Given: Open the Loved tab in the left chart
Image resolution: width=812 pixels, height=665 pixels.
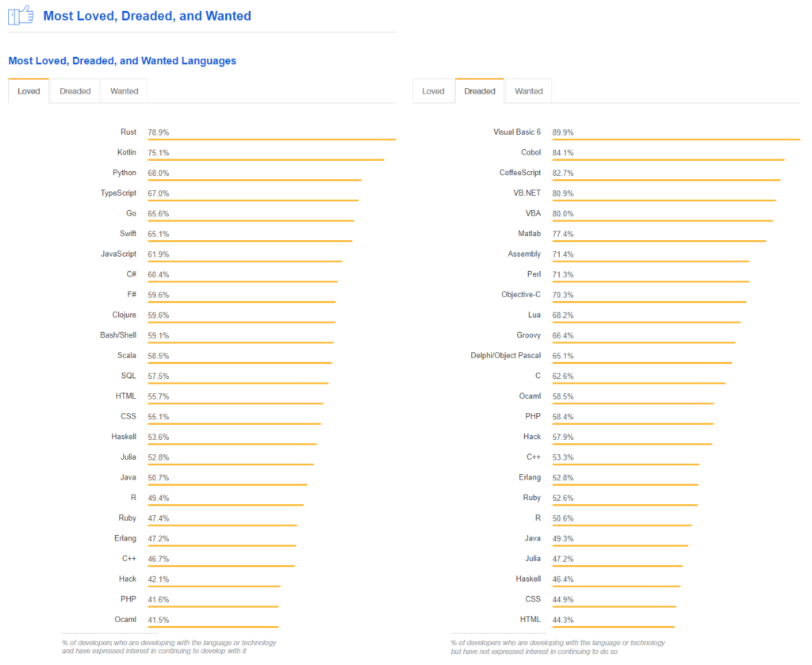Looking at the screenshot, I should (x=29, y=91).
